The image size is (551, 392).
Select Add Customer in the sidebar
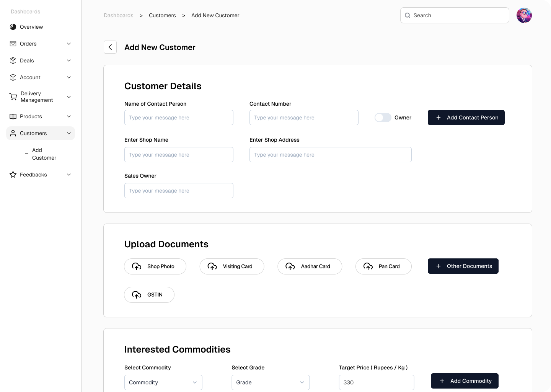44,154
